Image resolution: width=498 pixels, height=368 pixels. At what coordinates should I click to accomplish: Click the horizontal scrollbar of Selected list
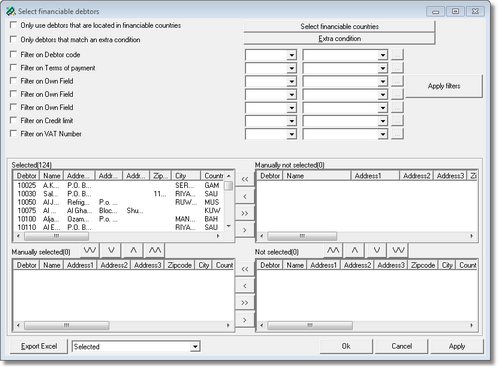(118, 236)
